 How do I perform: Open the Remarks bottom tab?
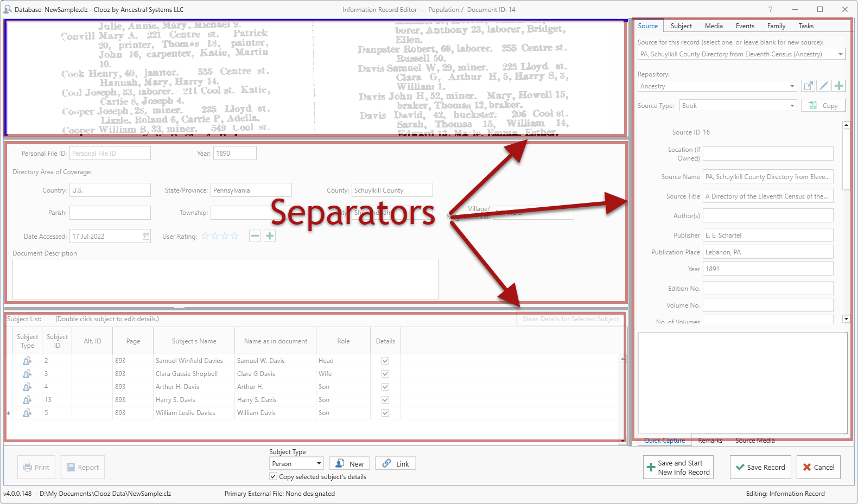[x=710, y=441]
